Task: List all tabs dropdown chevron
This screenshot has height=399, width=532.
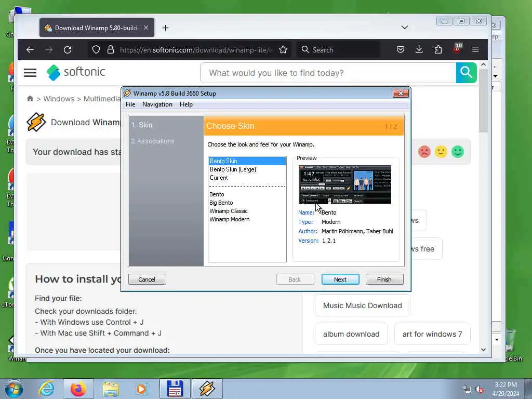Action: 404,28
